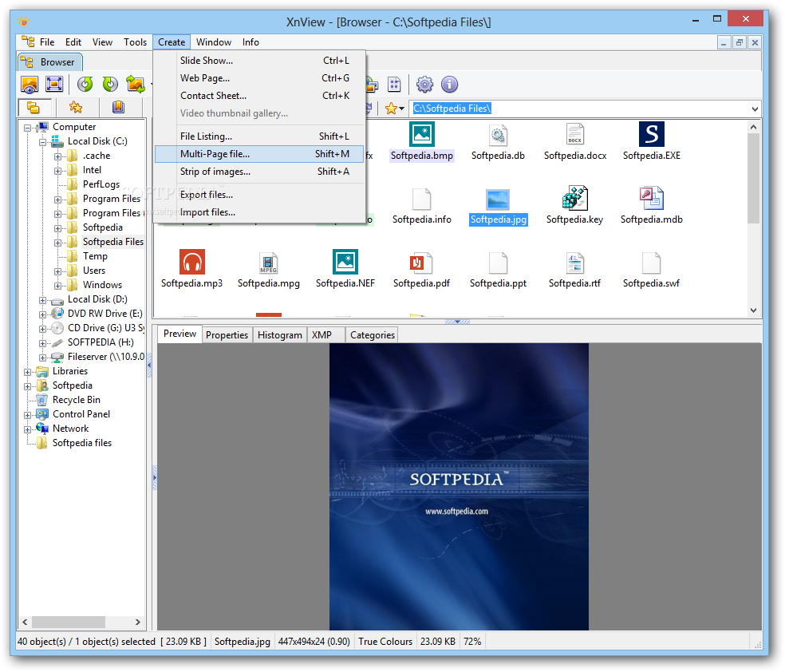
Task: Expand the Libraries tree node
Action: (28, 372)
